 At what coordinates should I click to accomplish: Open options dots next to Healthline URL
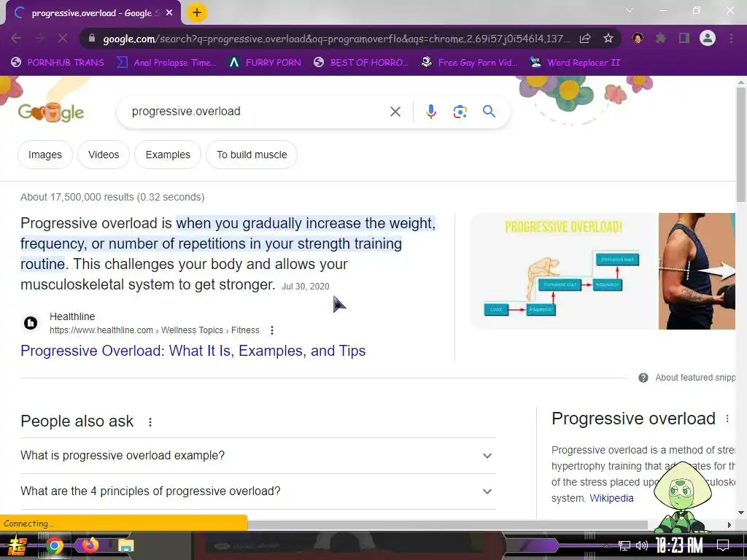(271, 330)
